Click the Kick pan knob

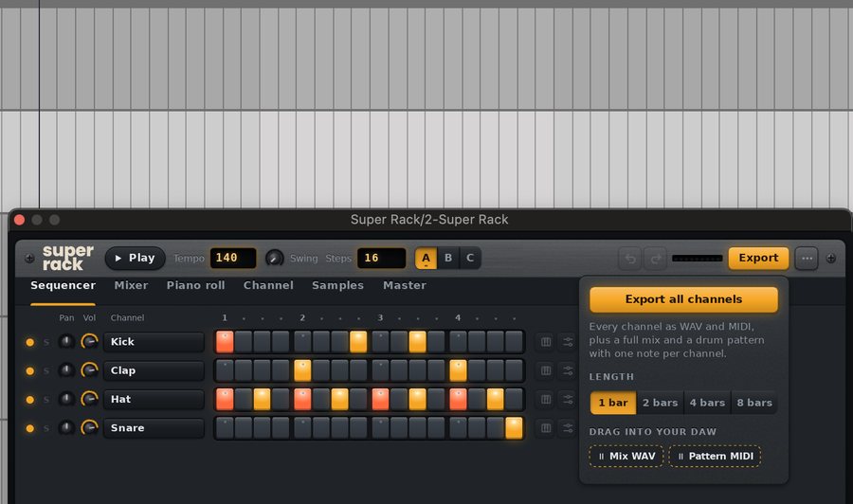point(66,341)
